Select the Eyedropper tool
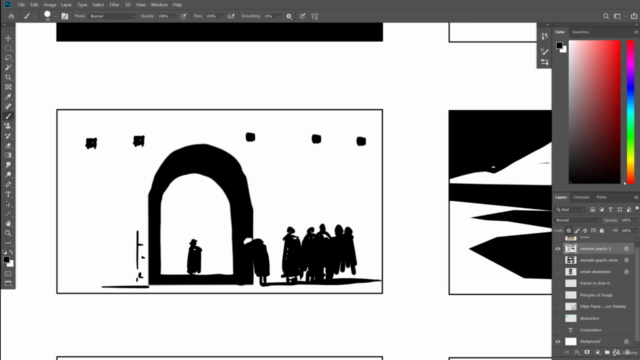This screenshot has height=360, width=640. pos(8,97)
